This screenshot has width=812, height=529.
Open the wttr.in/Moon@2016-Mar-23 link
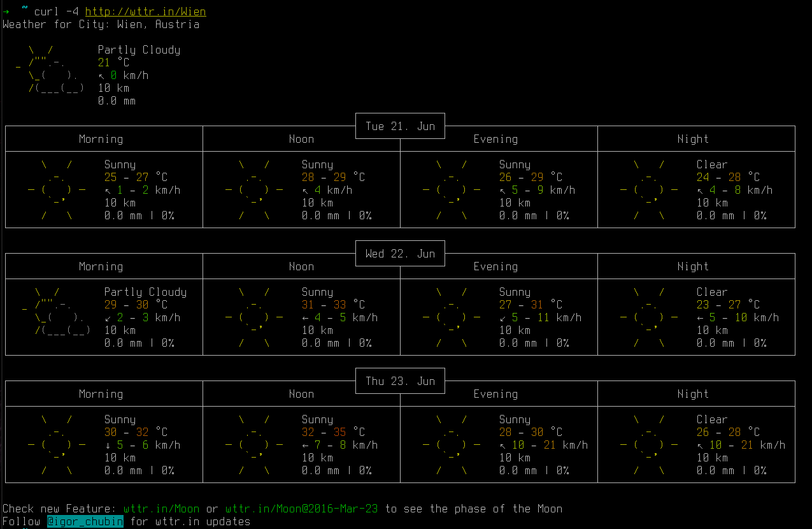click(302, 509)
